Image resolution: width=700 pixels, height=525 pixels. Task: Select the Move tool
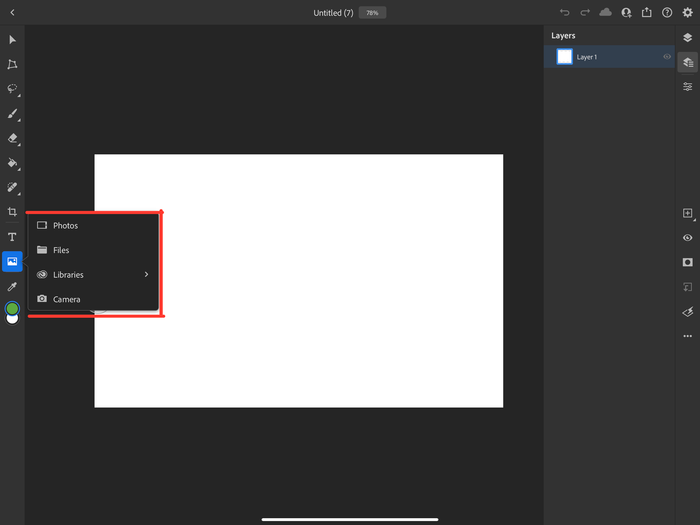(x=12, y=39)
